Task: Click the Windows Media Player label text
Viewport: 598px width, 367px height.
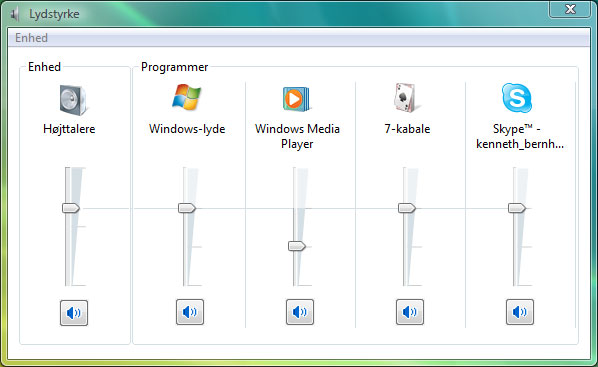Action: pos(297,136)
